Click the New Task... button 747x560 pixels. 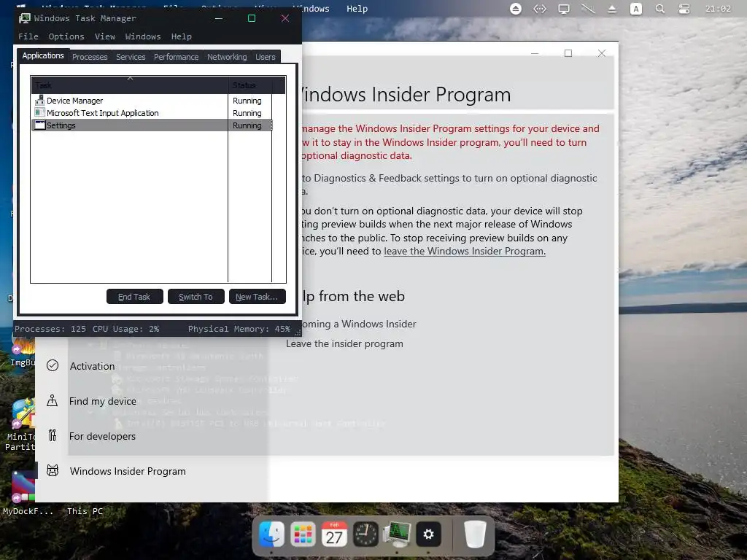click(x=258, y=296)
